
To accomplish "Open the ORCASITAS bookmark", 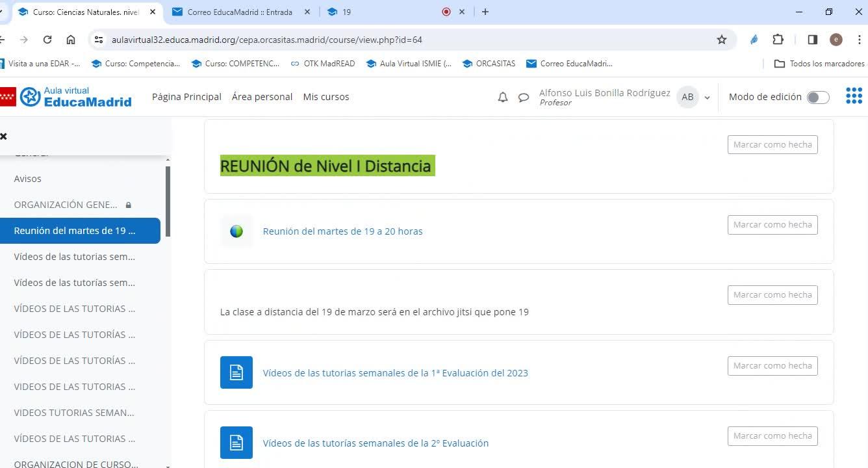I will [x=489, y=64].
